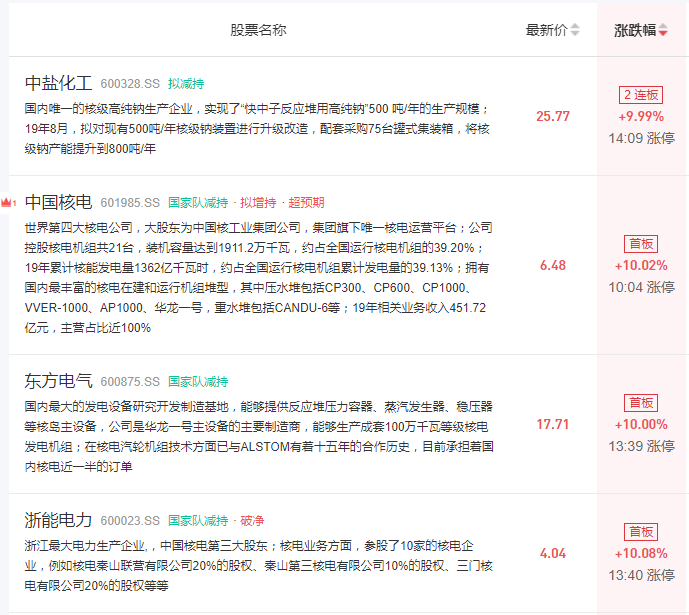Click stock code 600328.SS
Screen dimensions: 689x615
(130, 84)
